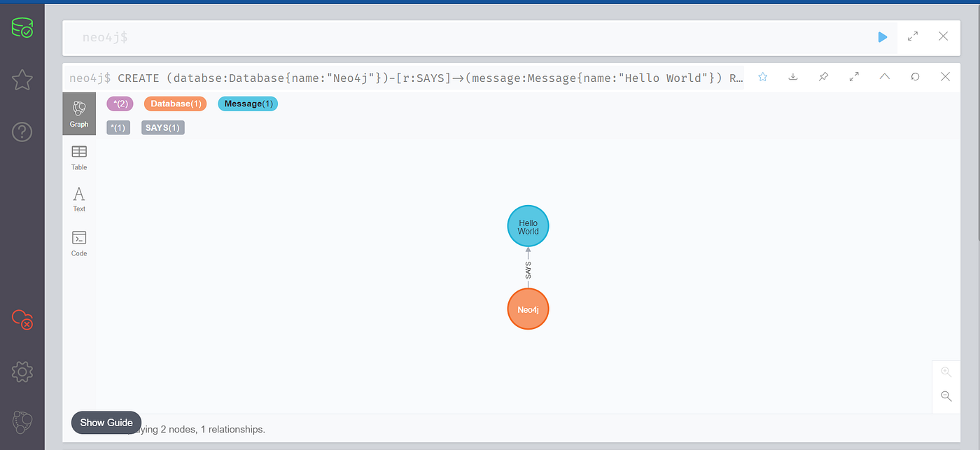Open the help and documentation panel

22,132
